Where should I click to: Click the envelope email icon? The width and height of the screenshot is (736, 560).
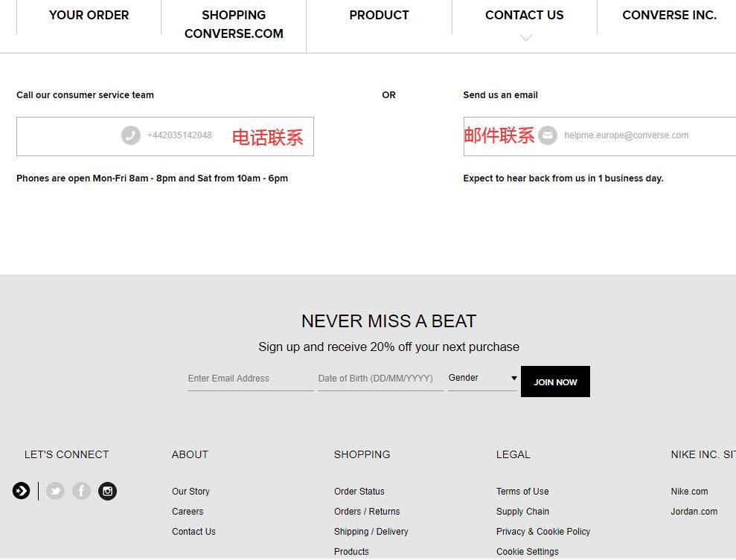(547, 135)
